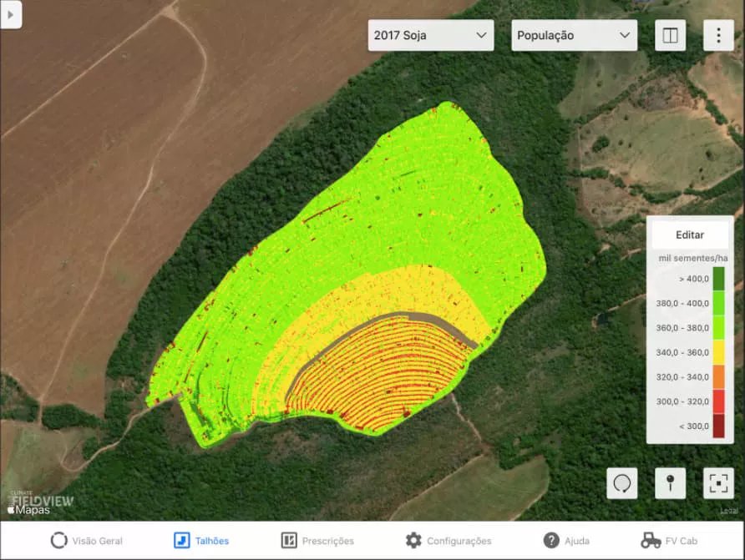Click the fit-to-field zoom extent icon
This screenshot has width=745, height=560.
[x=718, y=483]
